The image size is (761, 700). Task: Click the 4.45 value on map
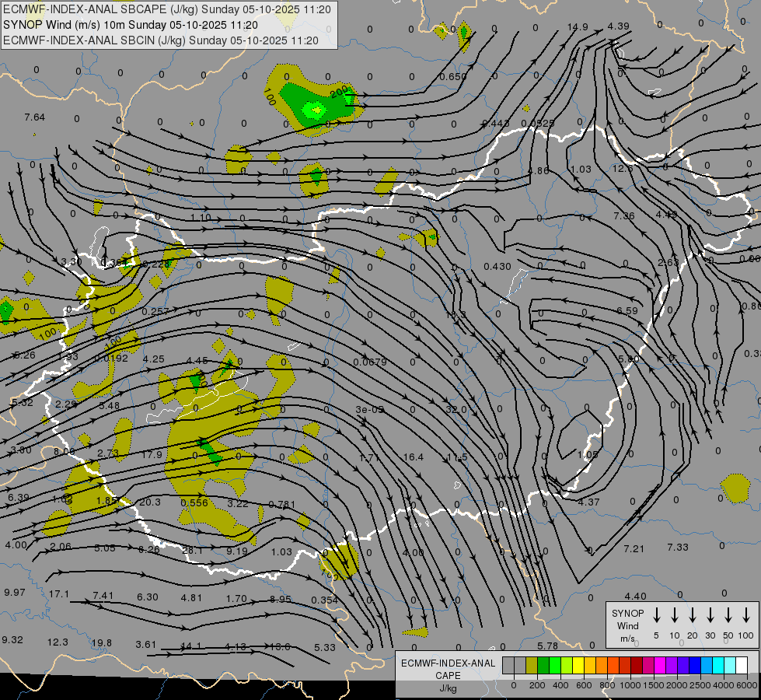tap(197, 361)
